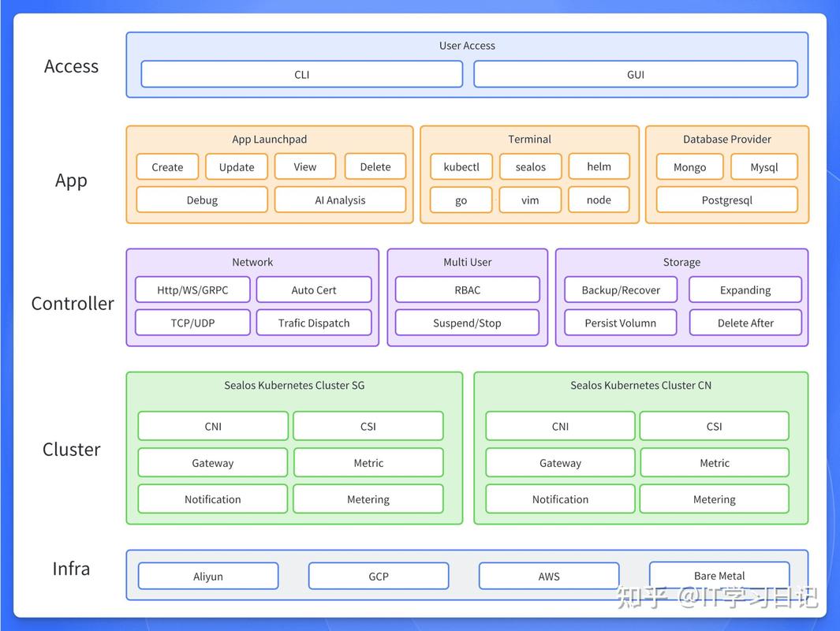The width and height of the screenshot is (840, 631).
Task: Select the GUI box under User Access
Action: [x=635, y=74]
